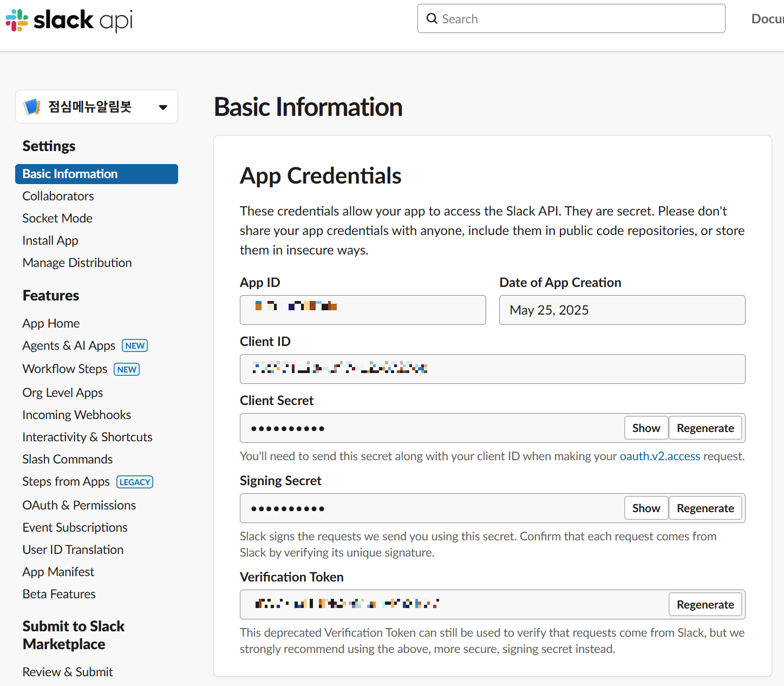Click the App ID field

(363, 310)
